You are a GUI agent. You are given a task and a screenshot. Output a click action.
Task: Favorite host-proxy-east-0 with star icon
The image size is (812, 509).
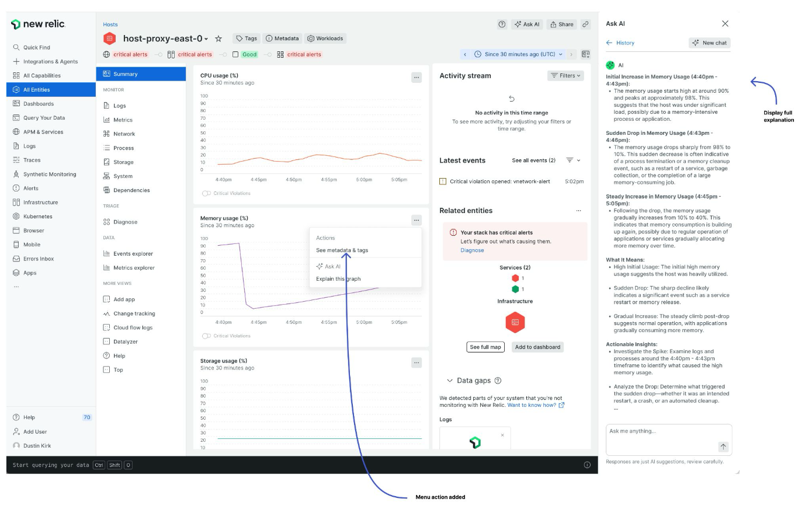(x=218, y=39)
